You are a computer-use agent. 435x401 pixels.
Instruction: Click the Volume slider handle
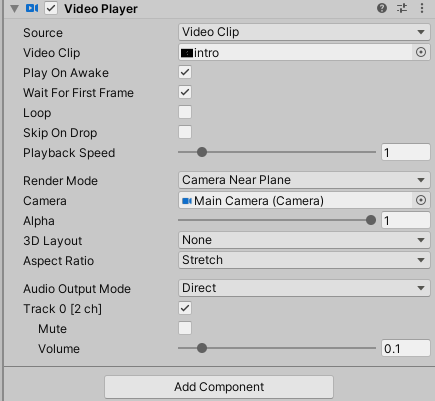(202, 348)
